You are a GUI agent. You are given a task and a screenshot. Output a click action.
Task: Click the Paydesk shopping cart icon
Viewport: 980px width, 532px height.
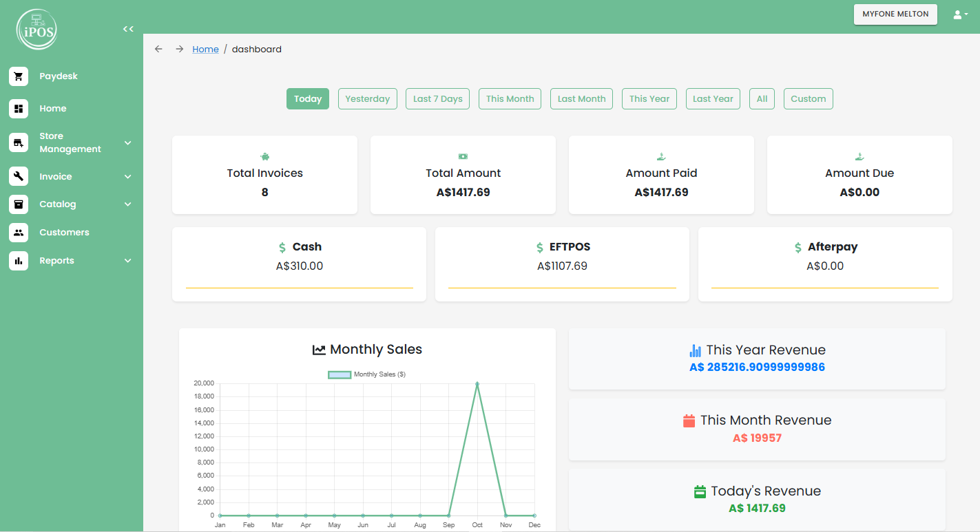(19, 76)
